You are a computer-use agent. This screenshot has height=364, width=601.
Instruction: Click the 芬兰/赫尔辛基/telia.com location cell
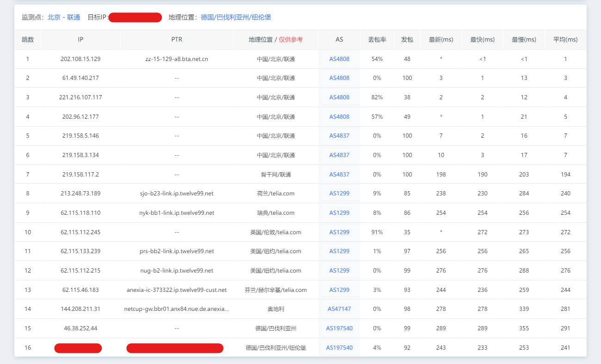[x=276, y=290]
